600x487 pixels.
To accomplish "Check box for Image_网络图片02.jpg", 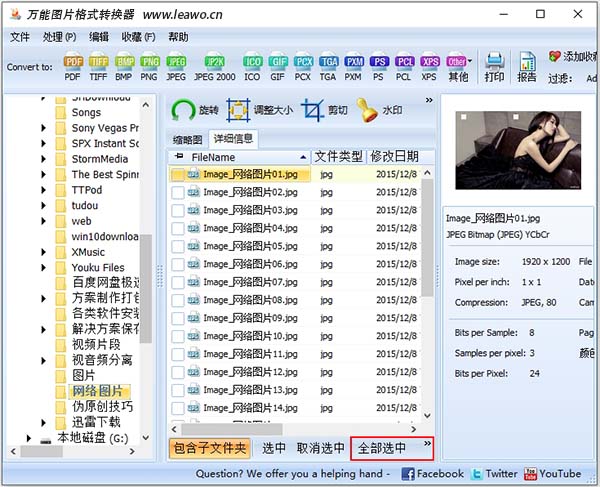I will pos(178,192).
